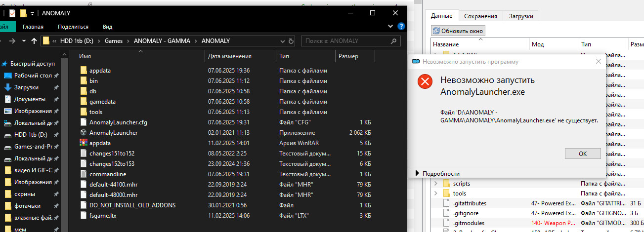Open the address bar history dropdown
The width and height of the screenshot is (644, 232).
point(282,41)
